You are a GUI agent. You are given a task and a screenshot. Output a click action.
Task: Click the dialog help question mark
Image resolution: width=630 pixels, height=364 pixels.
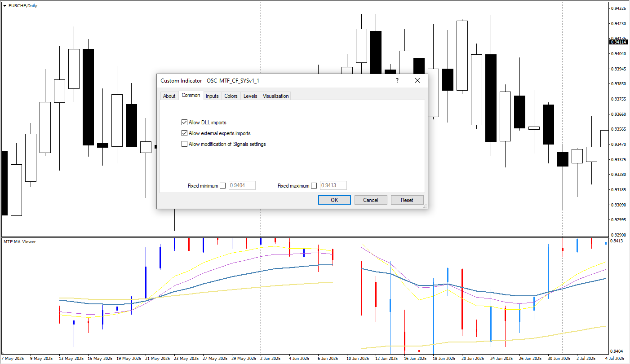tap(397, 80)
